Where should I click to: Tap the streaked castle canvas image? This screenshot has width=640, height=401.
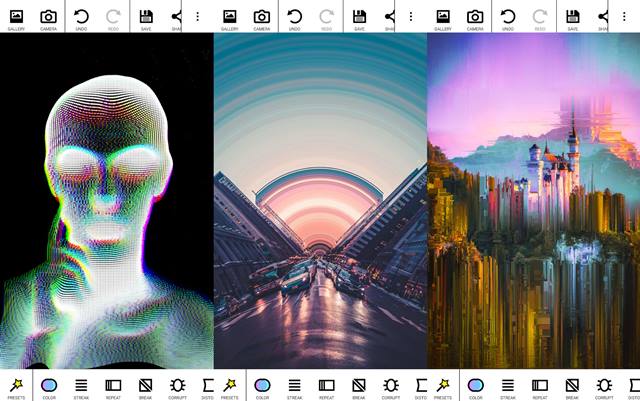533,201
